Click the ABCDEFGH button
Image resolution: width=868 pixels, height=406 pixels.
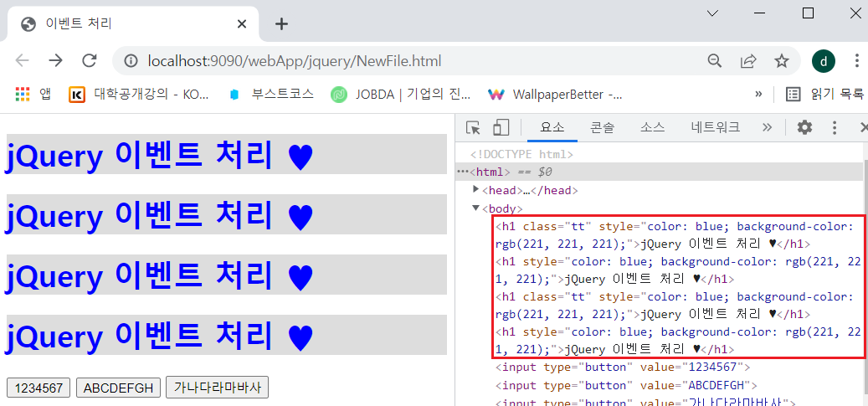tap(118, 388)
